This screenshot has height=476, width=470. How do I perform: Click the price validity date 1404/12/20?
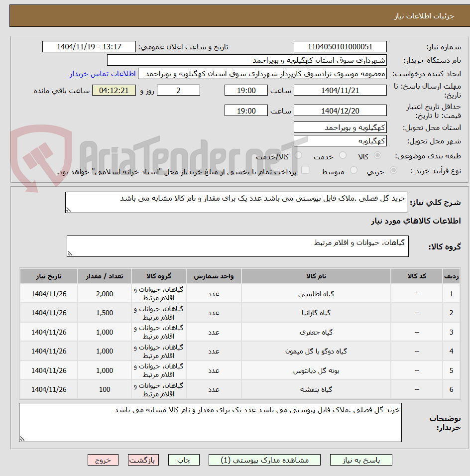tap(340, 111)
